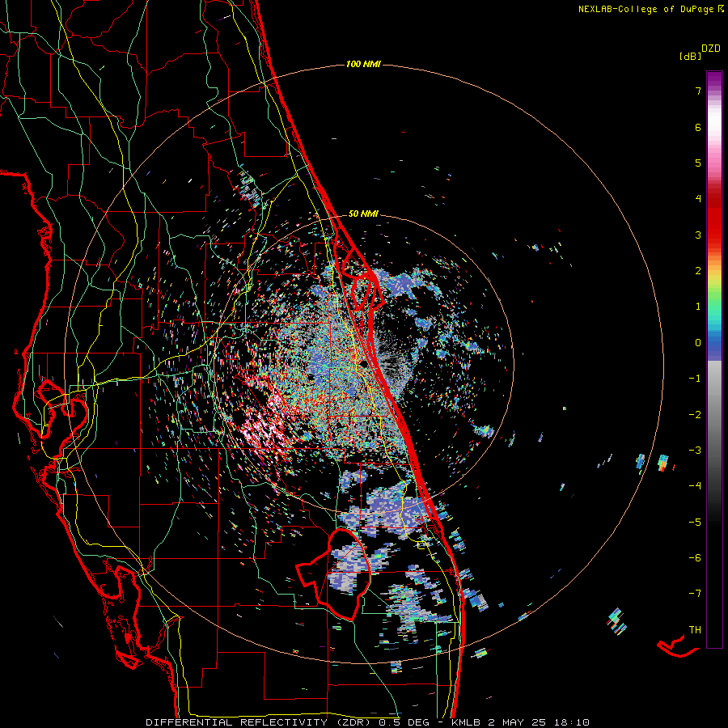Click the 7 value on the color scale

pos(698,91)
